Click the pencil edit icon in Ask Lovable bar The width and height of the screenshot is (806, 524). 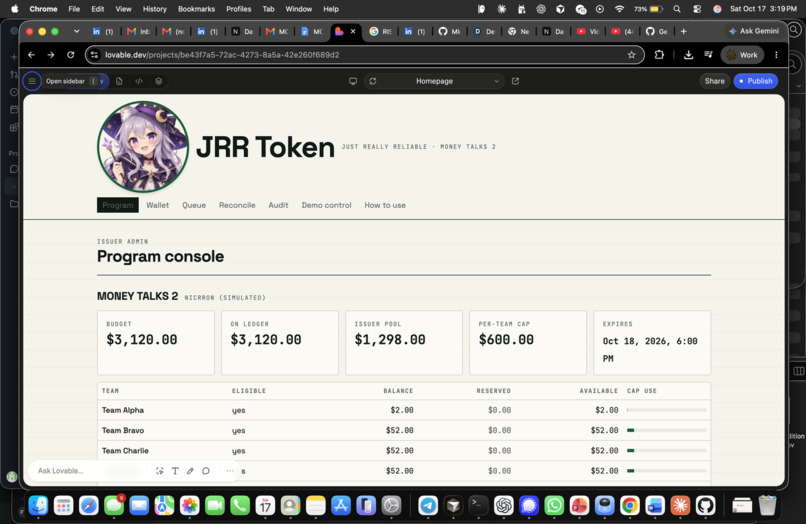pos(190,471)
